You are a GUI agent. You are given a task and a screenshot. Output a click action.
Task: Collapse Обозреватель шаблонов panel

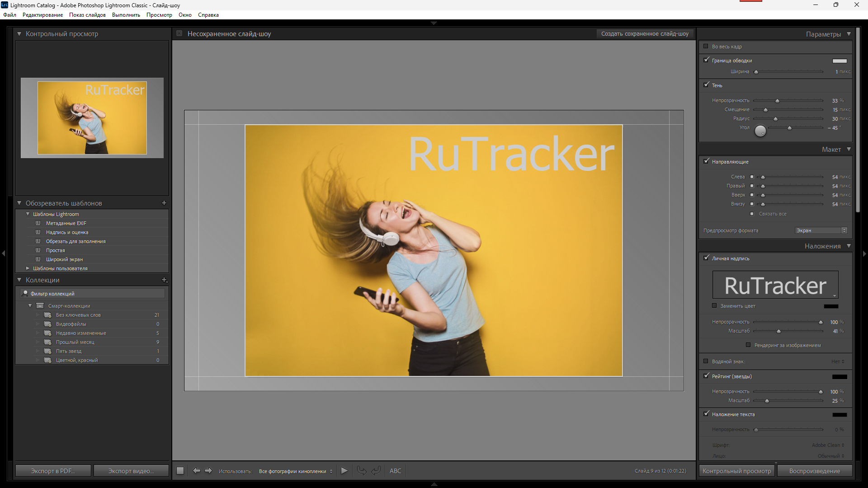click(x=19, y=203)
